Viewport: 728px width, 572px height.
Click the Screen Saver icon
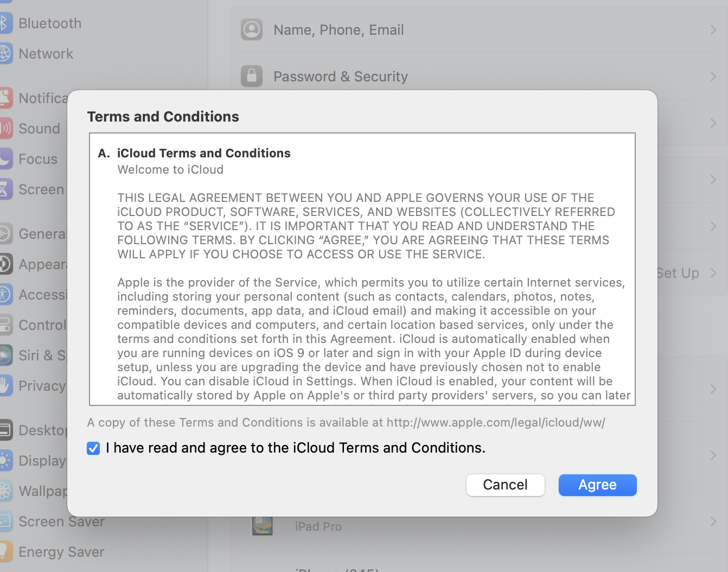coord(5,522)
